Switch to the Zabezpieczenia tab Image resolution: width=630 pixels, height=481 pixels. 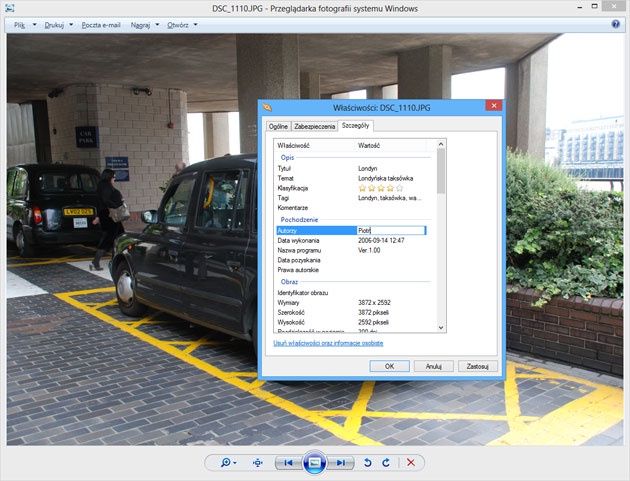tap(315, 126)
